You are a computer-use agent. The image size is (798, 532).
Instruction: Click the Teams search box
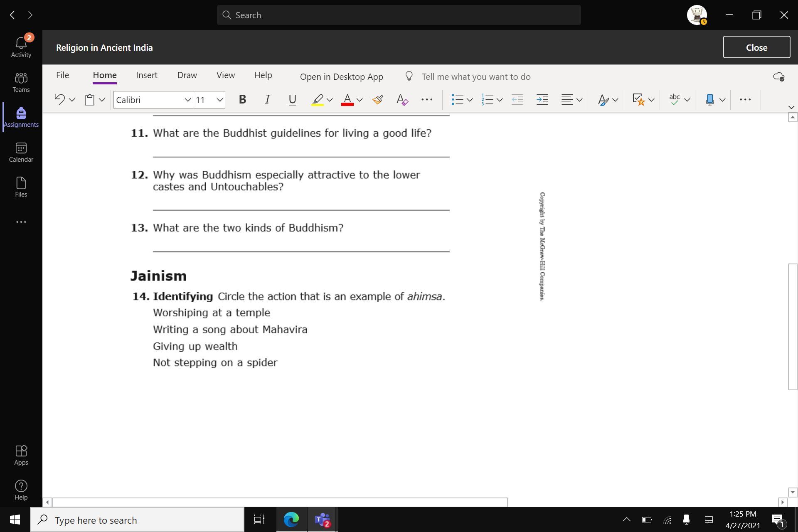click(x=399, y=15)
